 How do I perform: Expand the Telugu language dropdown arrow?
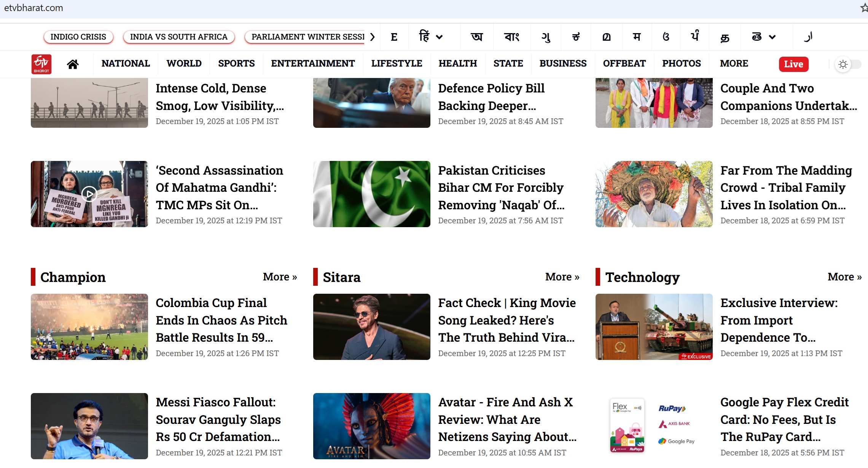[x=772, y=37]
